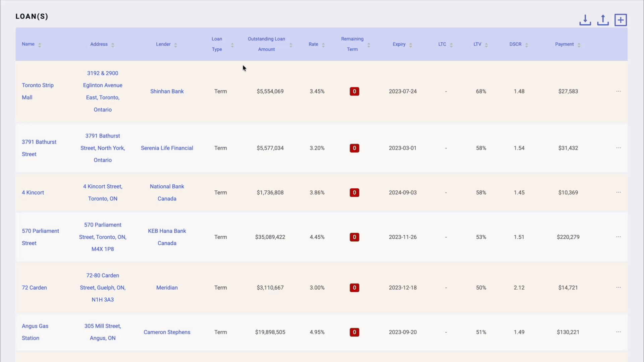Open the Shinhan Bank lender link
The width and height of the screenshot is (644, 362).
click(x=167, y=91)
